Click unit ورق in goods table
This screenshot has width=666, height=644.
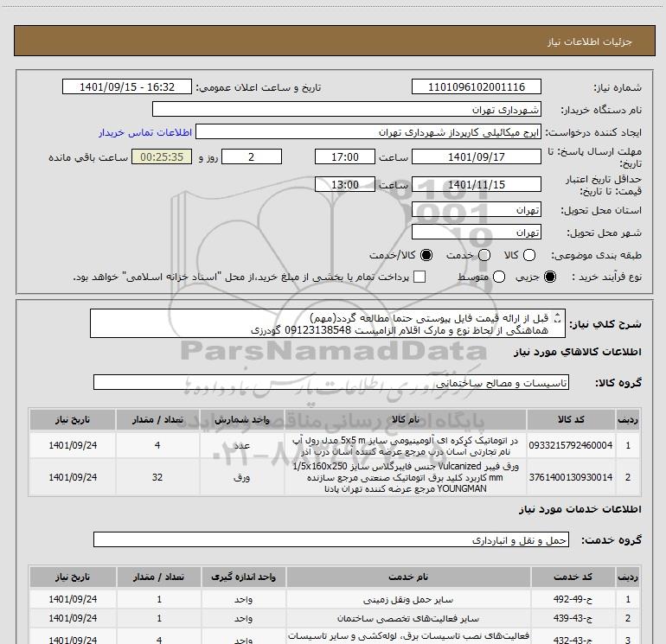coord(241,477)
